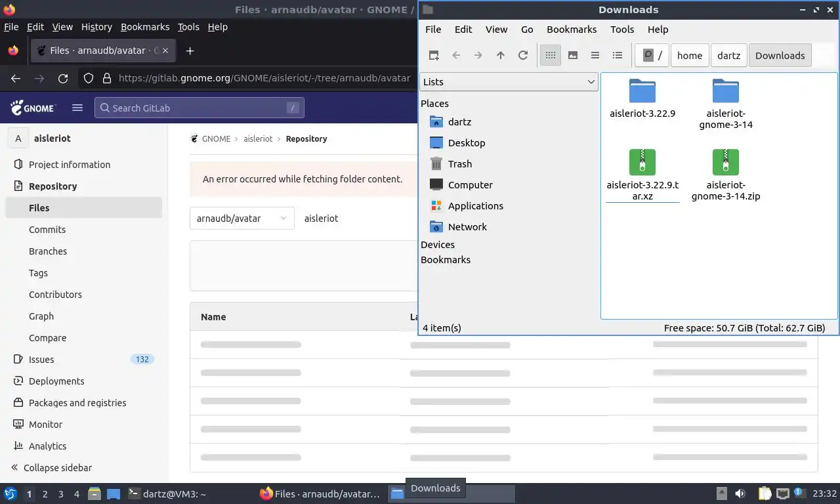Focus the Search GitLab field
The height and width of the screenshot is (504, 840).
pyautogui.click(x=199, y=108)
